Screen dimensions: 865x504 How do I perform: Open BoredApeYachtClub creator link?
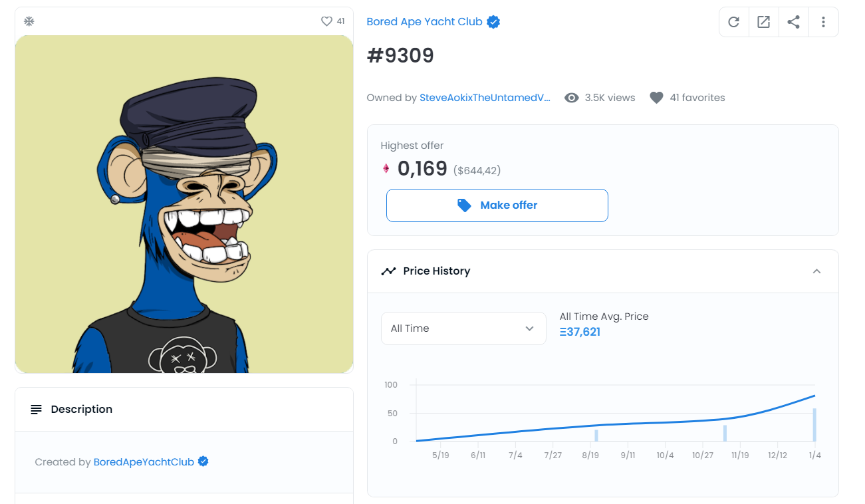(x=144, y=462)
